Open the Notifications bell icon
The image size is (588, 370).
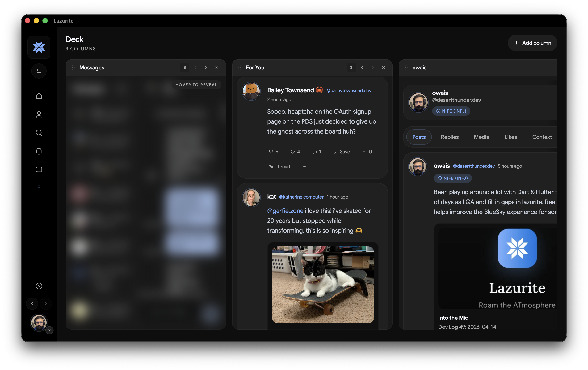[39, 151]
